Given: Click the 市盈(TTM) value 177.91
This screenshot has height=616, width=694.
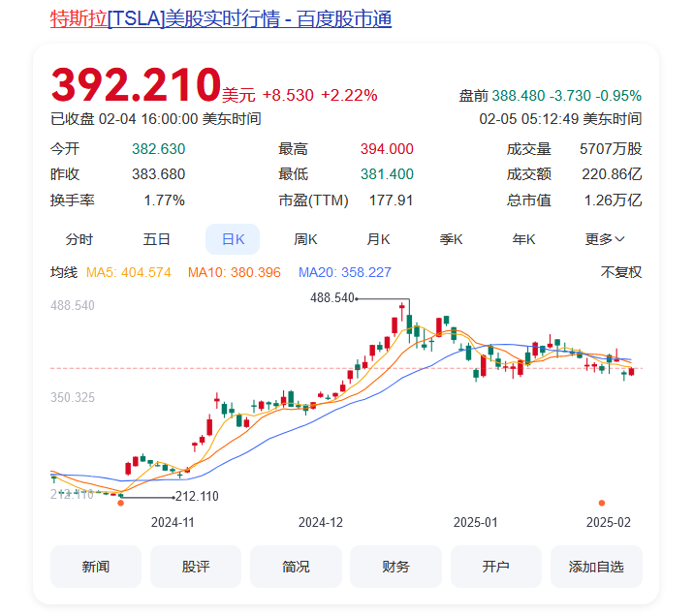Looking at the screenshot, I should [x=392, y=200].
